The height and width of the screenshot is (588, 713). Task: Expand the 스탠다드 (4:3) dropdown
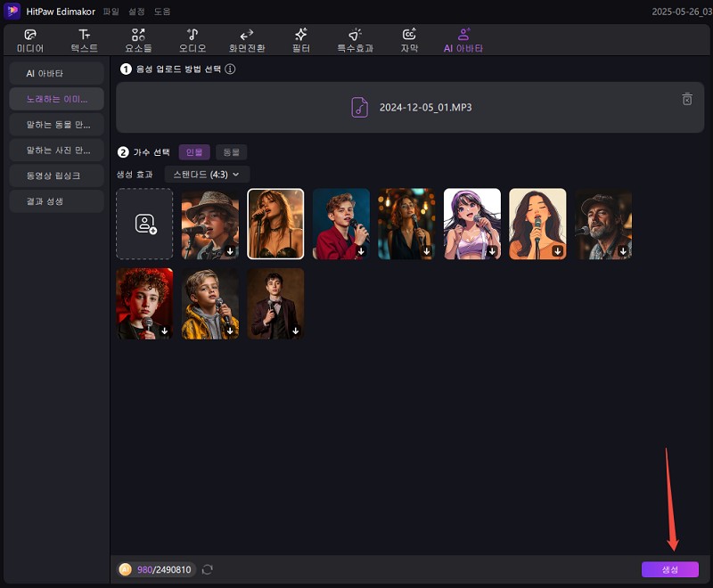point(207,175)
